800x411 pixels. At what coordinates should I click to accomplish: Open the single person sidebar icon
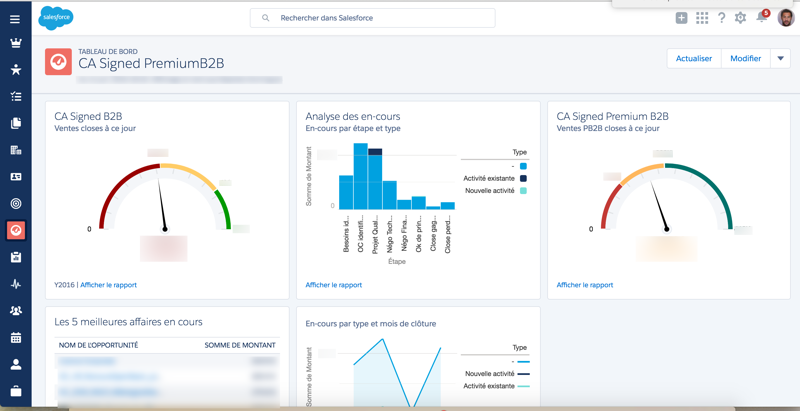pyautogui.click(x=16, y=365)
